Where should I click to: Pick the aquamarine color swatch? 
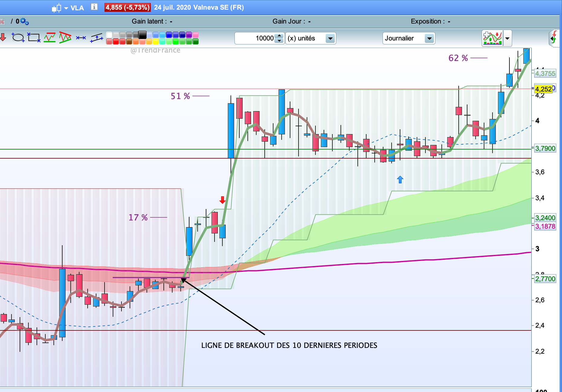[163, 41]
